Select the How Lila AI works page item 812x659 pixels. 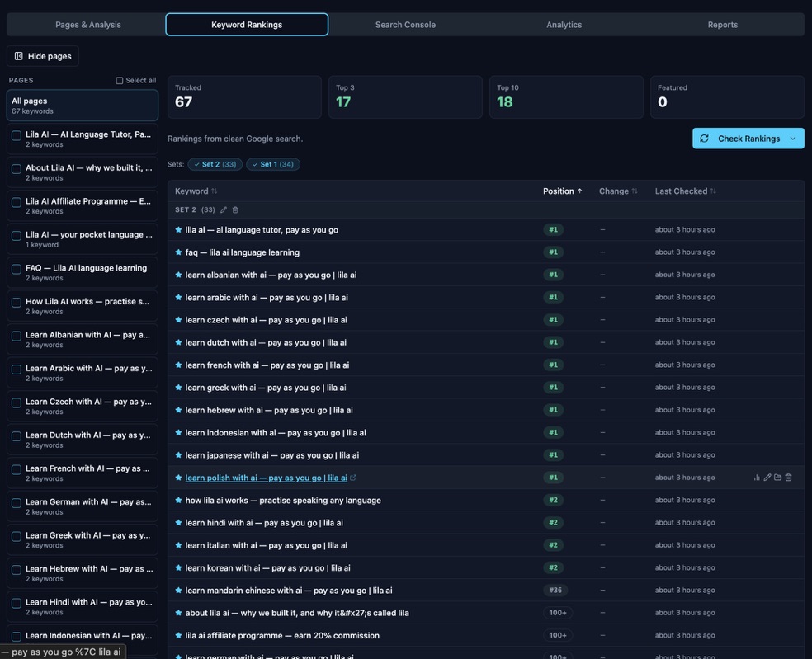[83, 306]
